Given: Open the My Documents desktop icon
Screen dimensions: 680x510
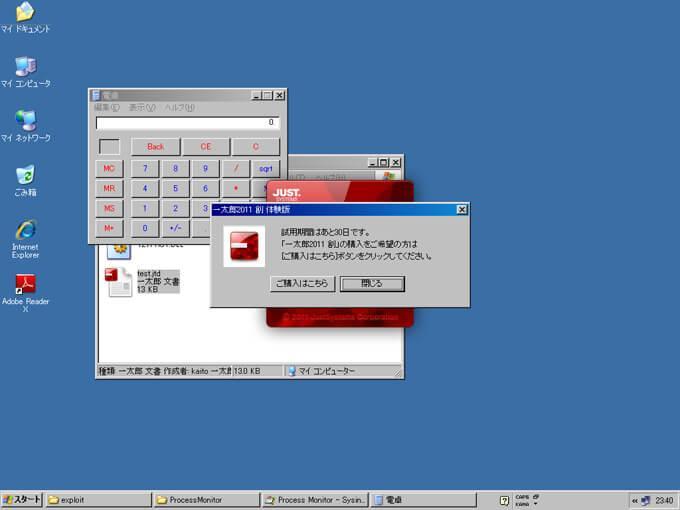Looking at the screenshot, I should click(25, 12).
